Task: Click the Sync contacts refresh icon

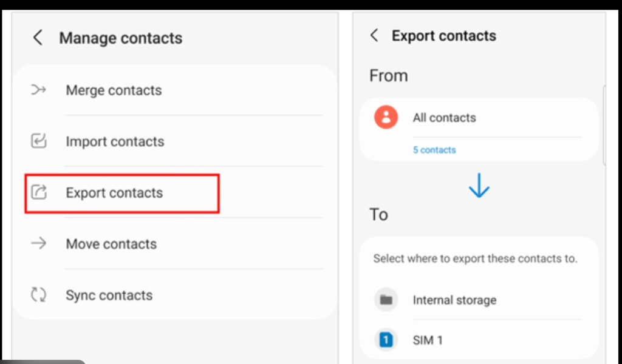Action: [x=39, y=295]
